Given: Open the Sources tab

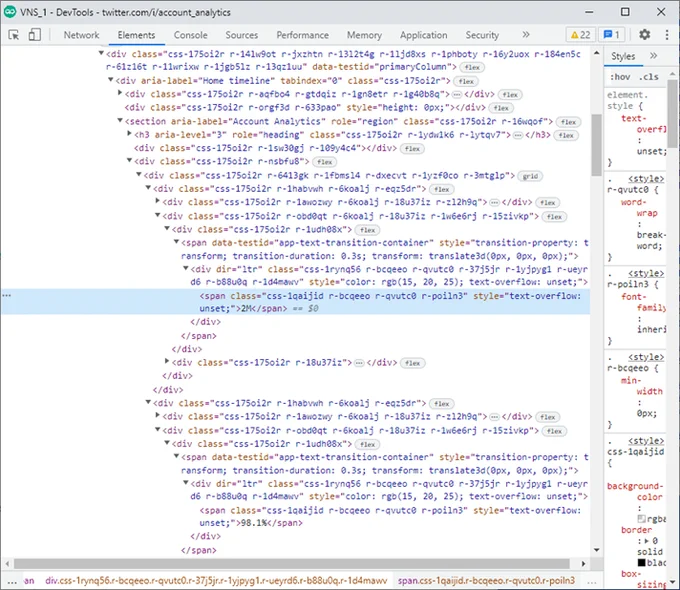Looking at the screenshot, I should coord(242,35).
